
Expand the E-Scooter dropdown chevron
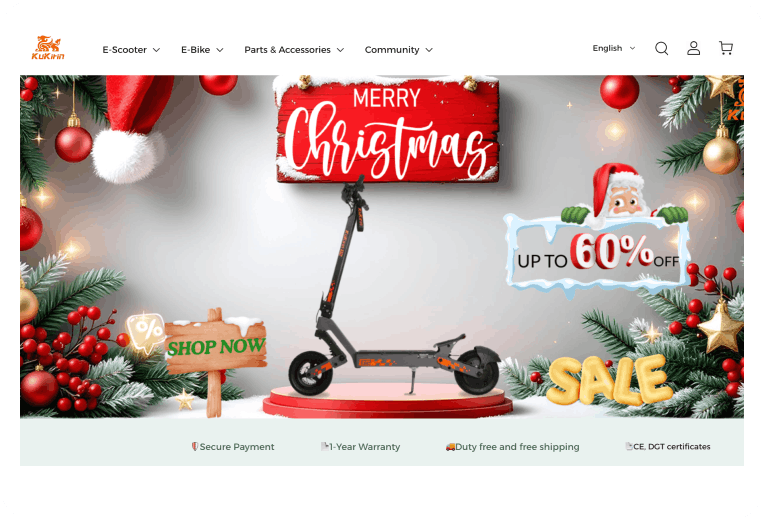pyautogui.click(x=156, y=50)
